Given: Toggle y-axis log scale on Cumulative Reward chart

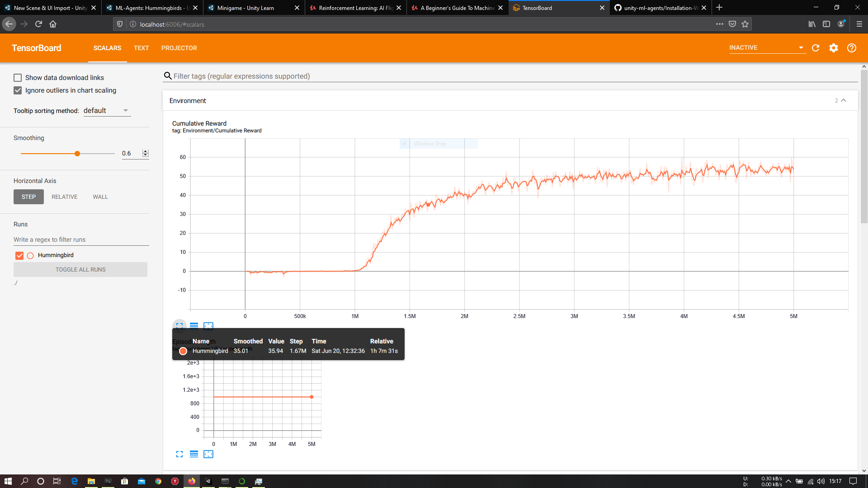Looking at the screenshot, I should tap(194, 326).
